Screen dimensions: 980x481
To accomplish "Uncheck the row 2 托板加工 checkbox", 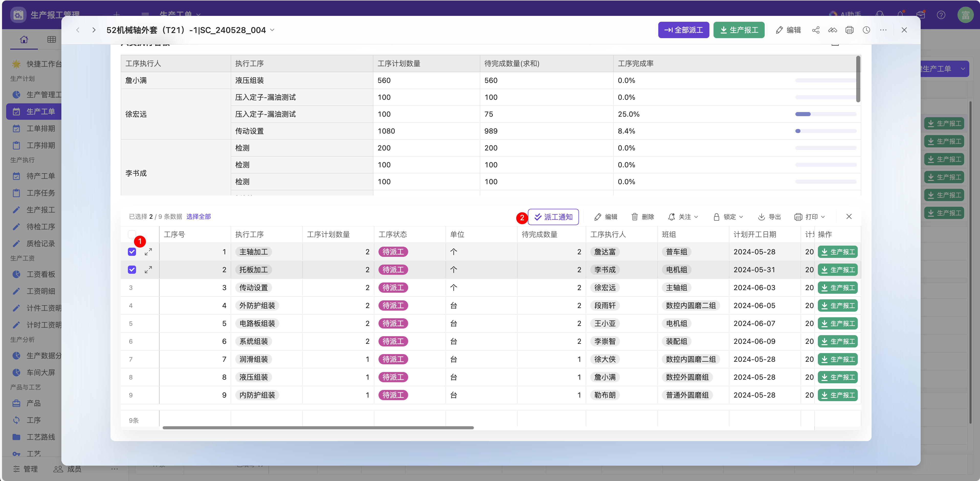I will (x=132, y=269).
